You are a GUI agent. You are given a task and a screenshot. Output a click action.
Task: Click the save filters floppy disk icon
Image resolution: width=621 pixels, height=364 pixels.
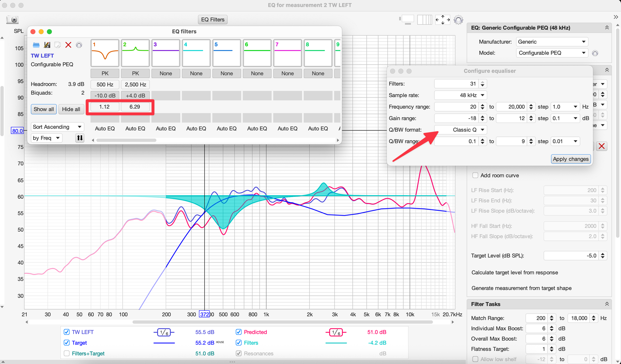coord(47,45)
